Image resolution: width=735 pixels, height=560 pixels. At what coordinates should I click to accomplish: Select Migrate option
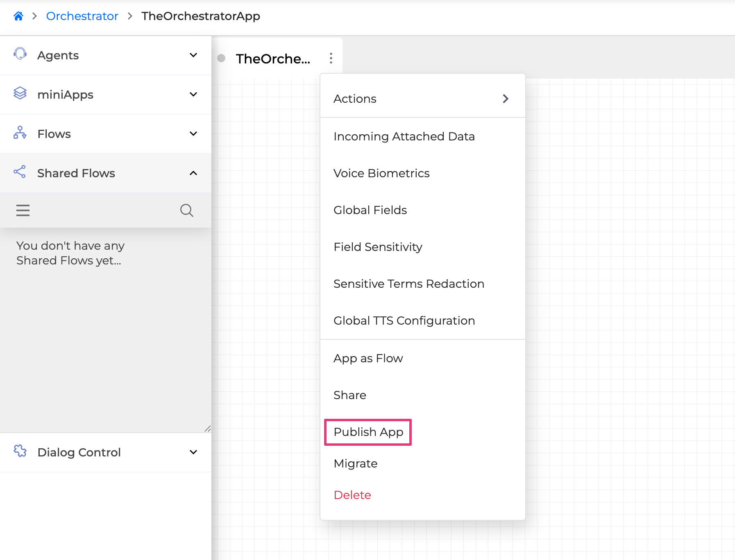point(355,463)
